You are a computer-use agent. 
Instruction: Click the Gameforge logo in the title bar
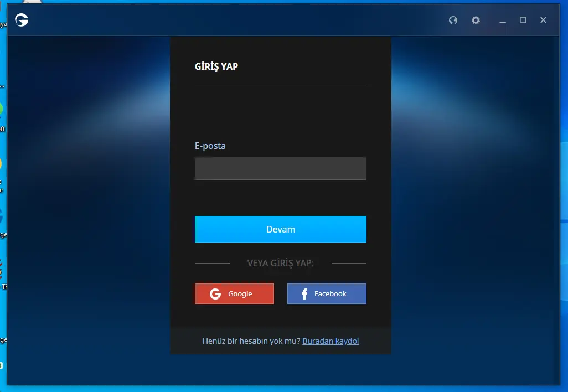pyautogui.click(x=22, y=20)
